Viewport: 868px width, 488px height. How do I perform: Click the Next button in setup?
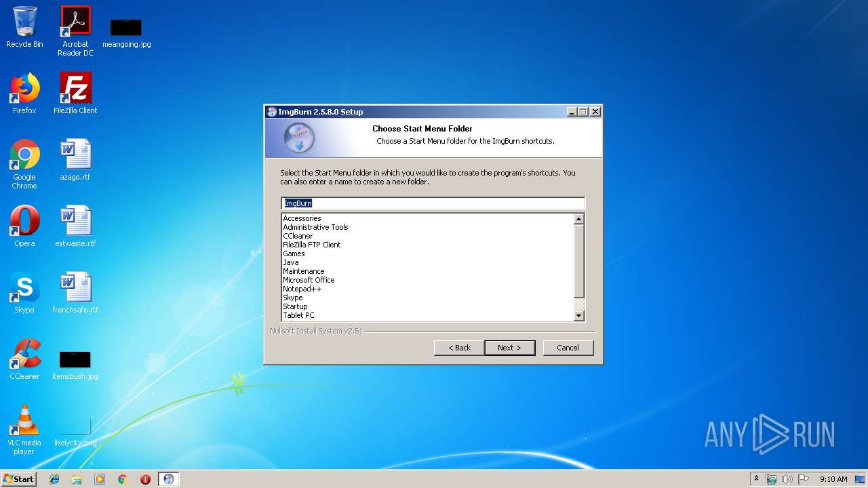pos(510,348)
